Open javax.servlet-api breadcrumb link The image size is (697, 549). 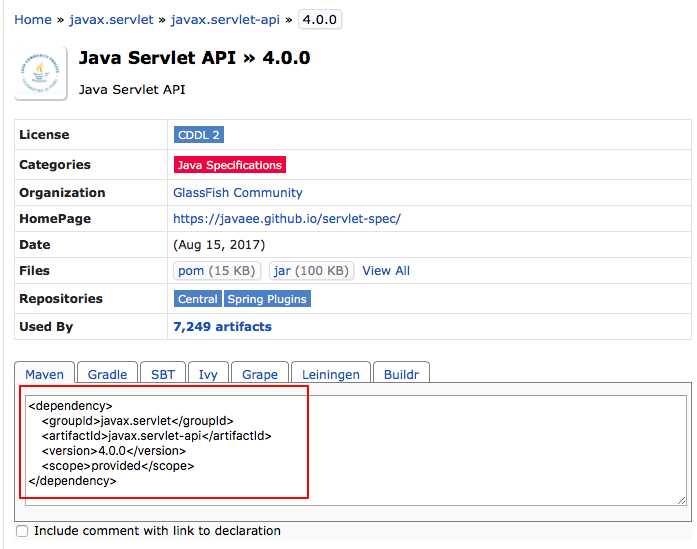(225, 20)
